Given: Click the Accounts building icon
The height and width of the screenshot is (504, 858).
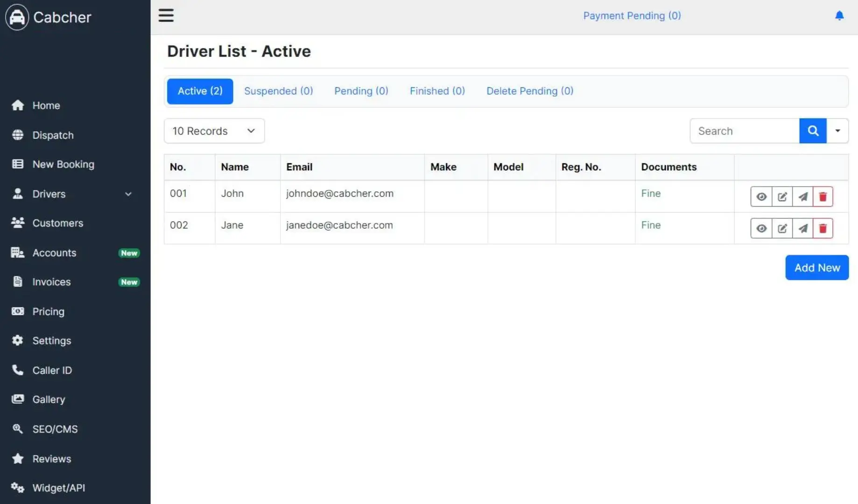Looking at the screenshot, I should coord(18,252).
